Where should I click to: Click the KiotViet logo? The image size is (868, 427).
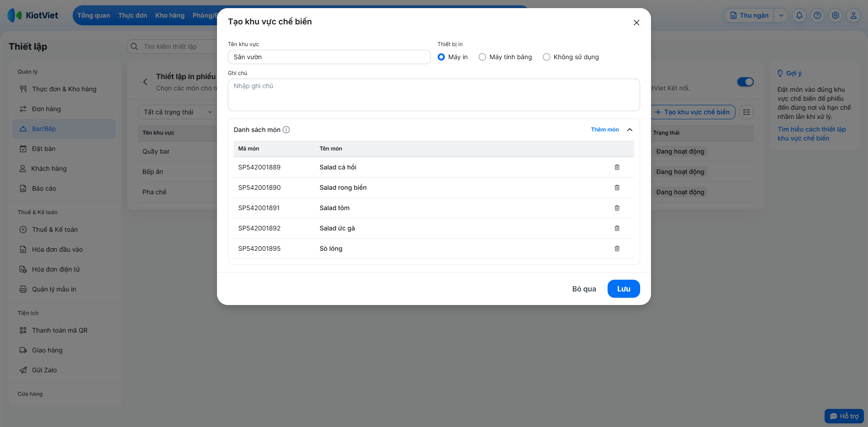tap(33, 15)
